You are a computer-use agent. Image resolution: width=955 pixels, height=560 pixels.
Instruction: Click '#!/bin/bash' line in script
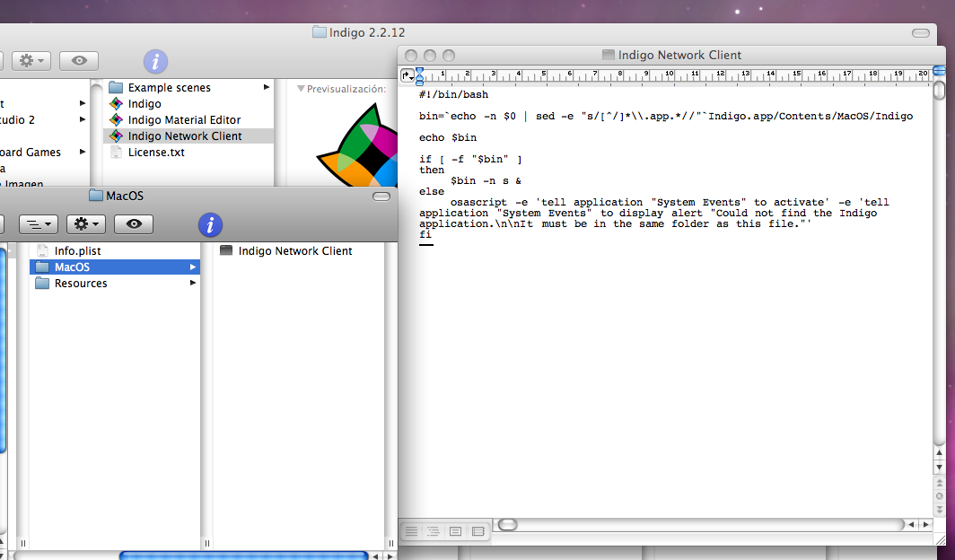(454, 94)
